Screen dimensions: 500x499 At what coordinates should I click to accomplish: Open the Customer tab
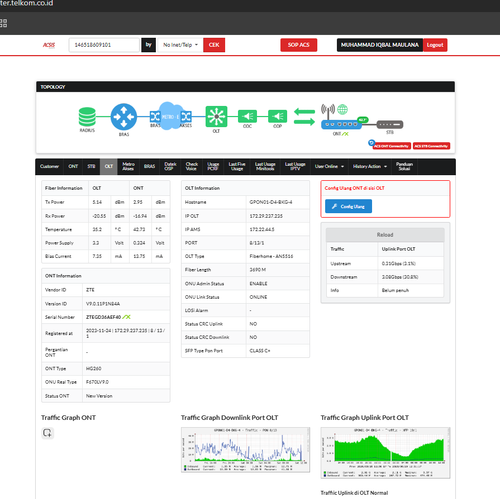coord(49,166)
